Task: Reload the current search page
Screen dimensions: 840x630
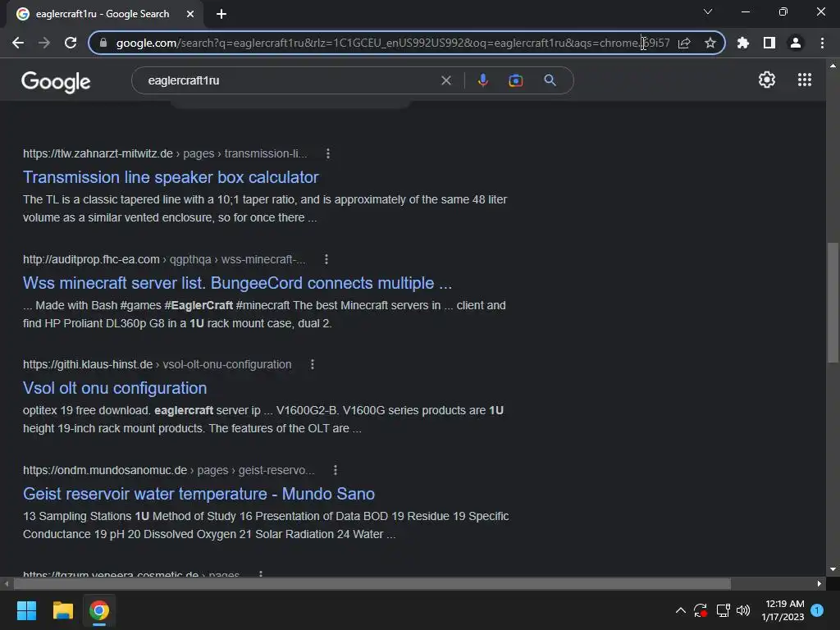Action: click(71, 43)
